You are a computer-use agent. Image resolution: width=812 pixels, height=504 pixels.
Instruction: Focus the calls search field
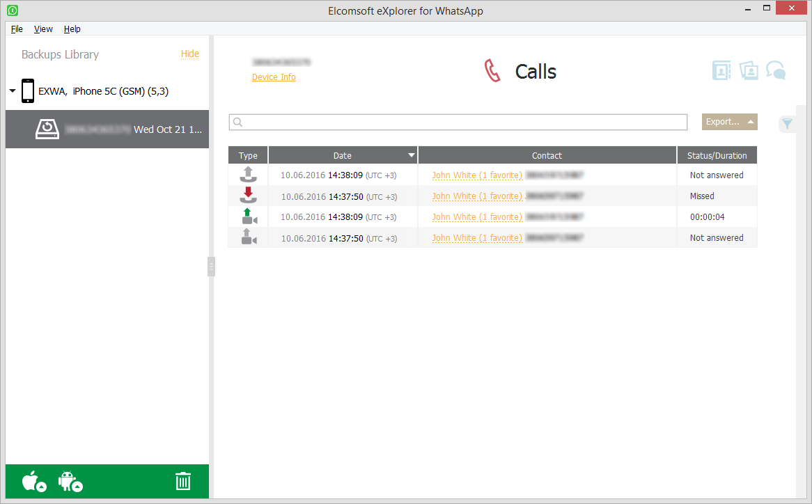coord(458,122)
